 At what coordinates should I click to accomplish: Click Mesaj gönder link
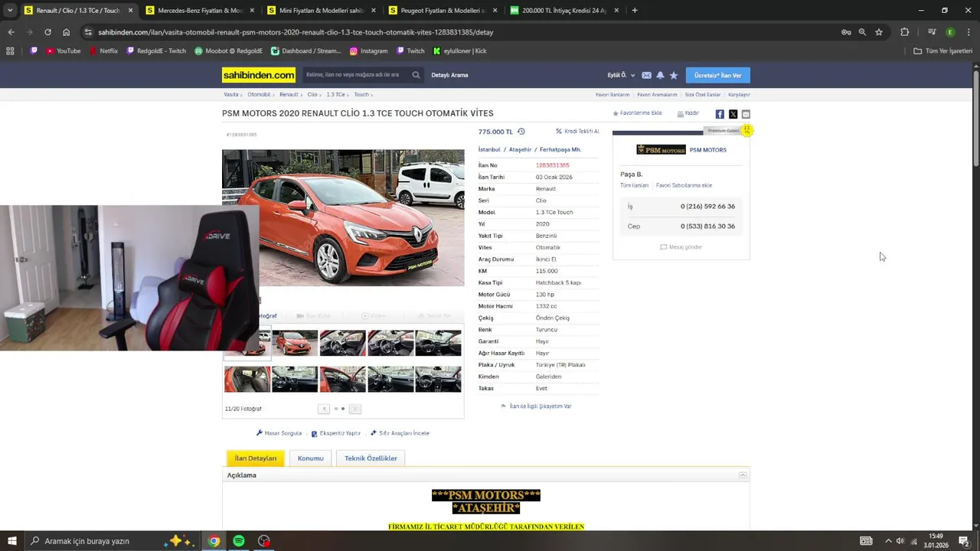[x=681, y=247]
